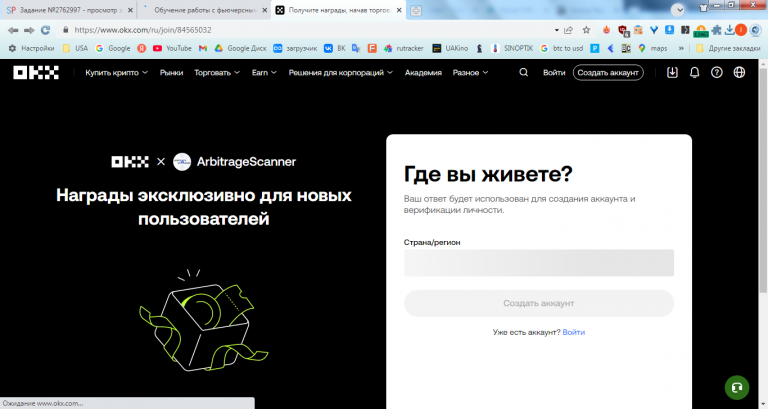Close the Задание №2762997 tab
Viewport: 768px width, 409px height.
coord(130,10)
